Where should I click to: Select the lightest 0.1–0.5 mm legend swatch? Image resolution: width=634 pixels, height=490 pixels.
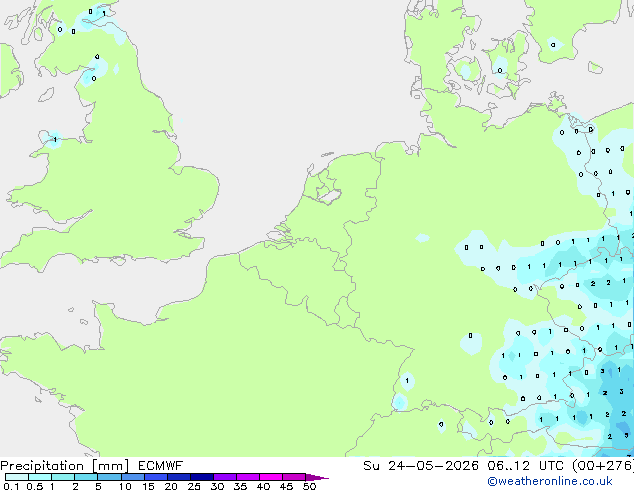point(17,477)
